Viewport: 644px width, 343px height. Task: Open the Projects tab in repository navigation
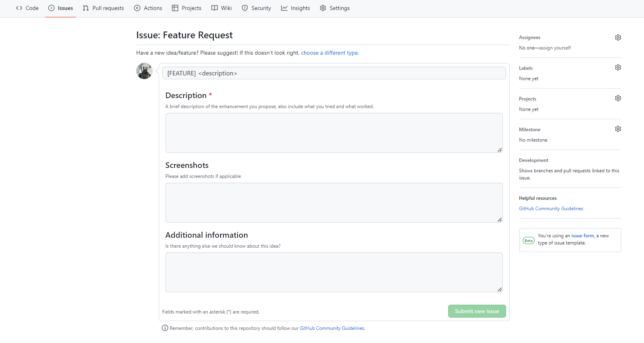[186, 8]
